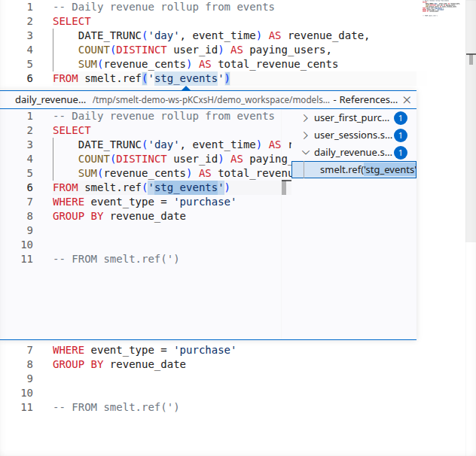Click the peek editor's scrollbar thumb
476x456 pixels.
[285, 187]
